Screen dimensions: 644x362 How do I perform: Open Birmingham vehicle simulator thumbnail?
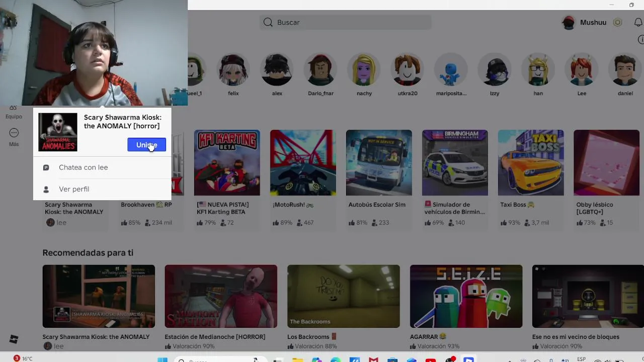point(455,162)
